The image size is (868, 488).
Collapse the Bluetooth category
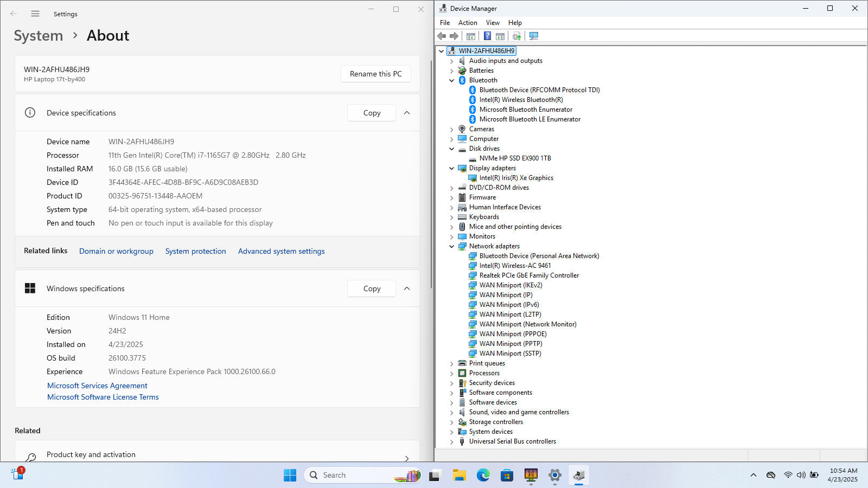(451, 80)
